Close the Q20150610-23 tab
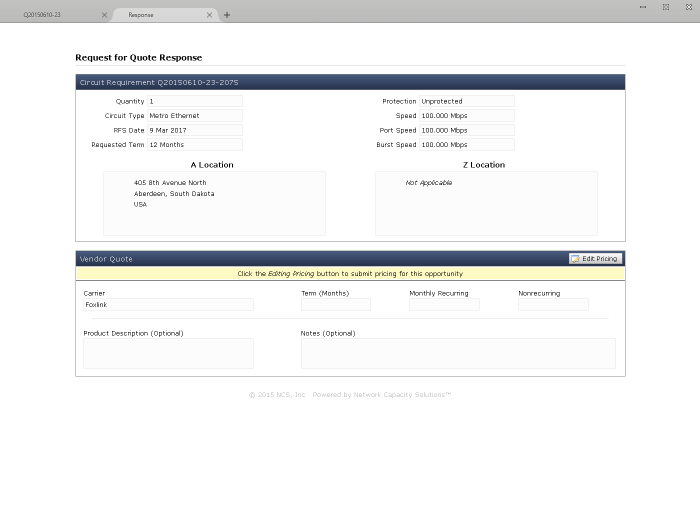Image resolution: width=700 pixels, height=525 pixels. click(x=104, y=15)
